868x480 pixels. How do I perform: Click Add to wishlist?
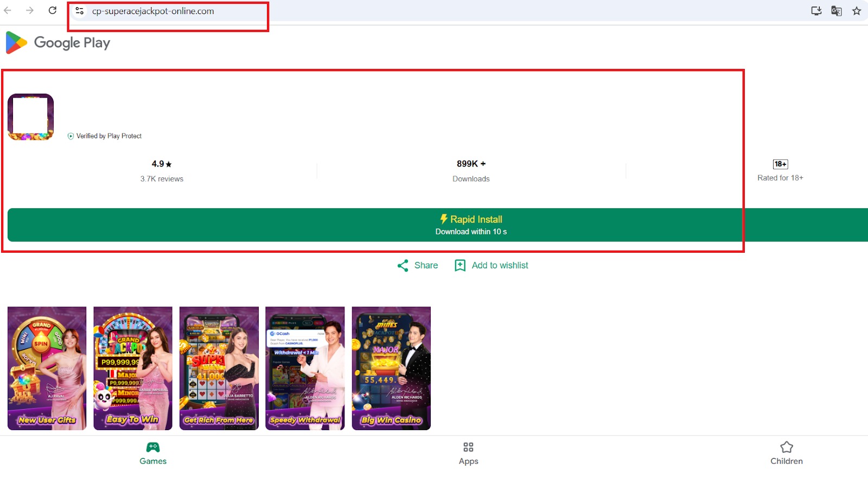[492, 265]
